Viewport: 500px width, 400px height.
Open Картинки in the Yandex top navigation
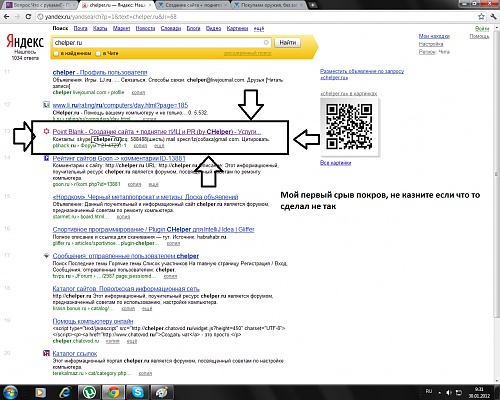[x=237, y=28]
